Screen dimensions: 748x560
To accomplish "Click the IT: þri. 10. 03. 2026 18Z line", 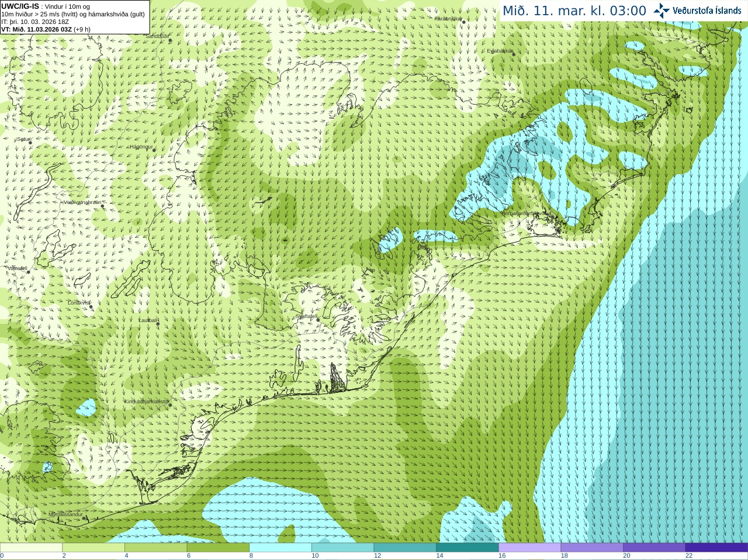I will pyautogui.click(x=35, y=22).
